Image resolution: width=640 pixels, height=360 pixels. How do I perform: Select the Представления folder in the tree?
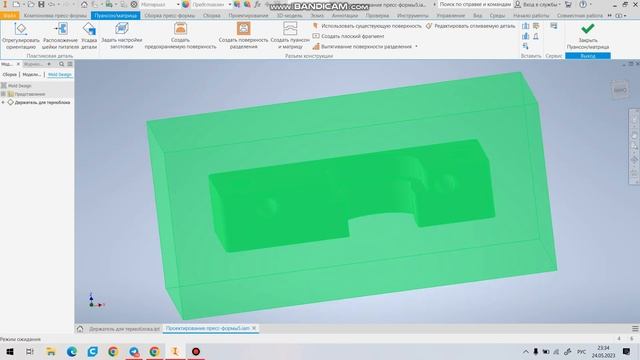[29, 94]
